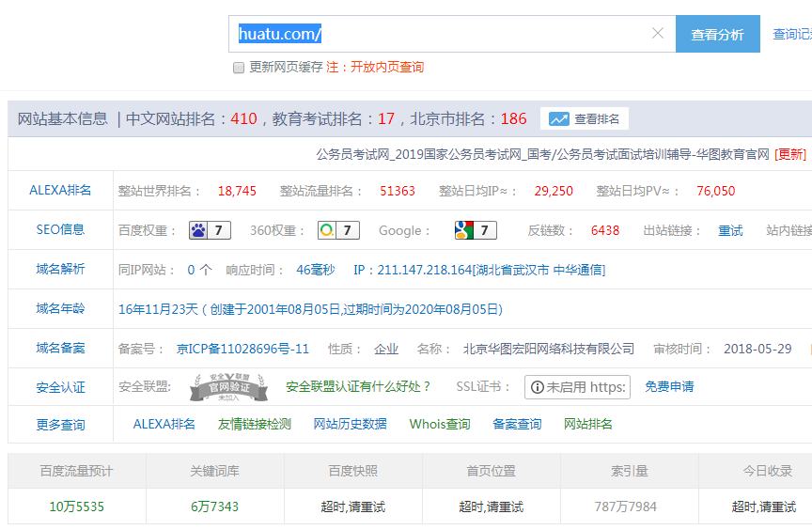
Task: Open the 域名解析 row label
Action: coord(60,269)
